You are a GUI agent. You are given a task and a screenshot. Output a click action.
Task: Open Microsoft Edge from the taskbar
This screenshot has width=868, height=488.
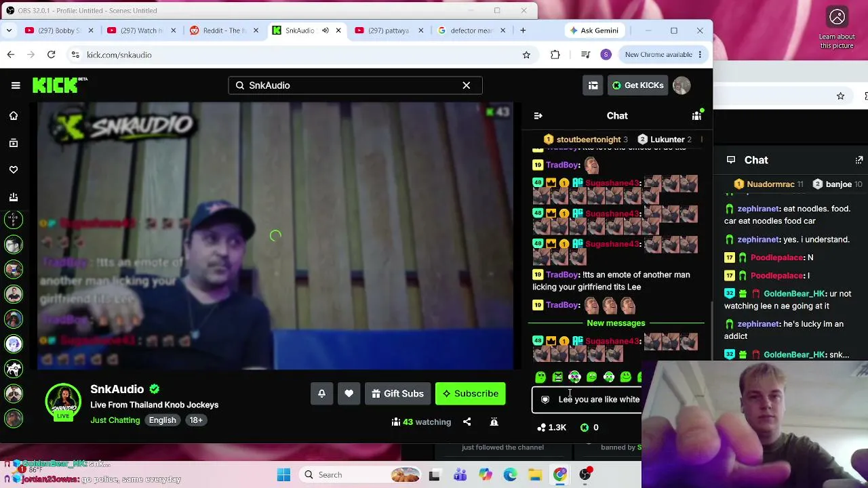(510, 475)
